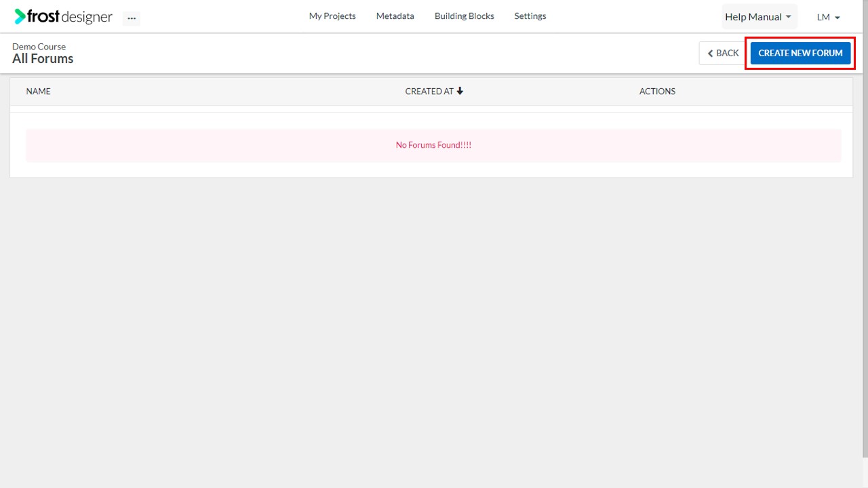Viewport: 868px width, 488px height.
Task: Click the Demo Course breadcrumb text
Action: click(39, 47)
